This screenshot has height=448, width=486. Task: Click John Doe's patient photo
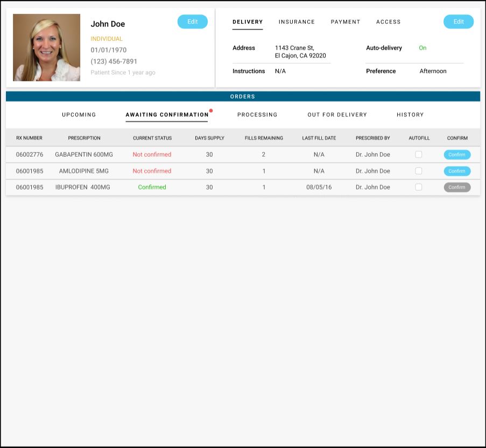[x=46, y=47]
